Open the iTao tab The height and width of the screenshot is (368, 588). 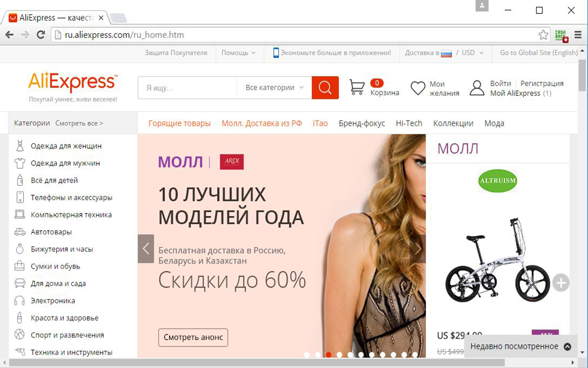click(x=320, y=123)
